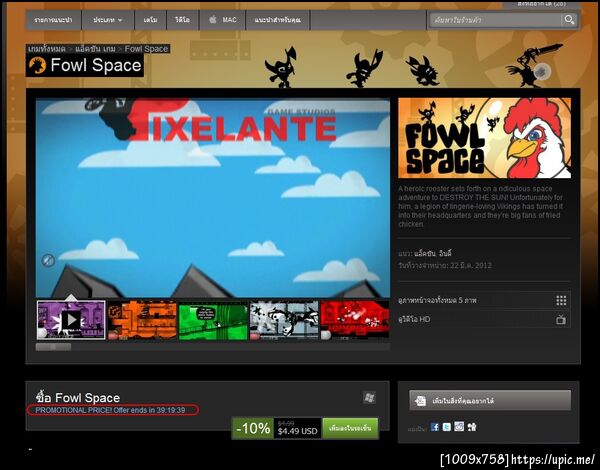Click the thumbnail strip scrollbar handle
Viewport: 600px width, 470px height.
pyautogui.click(x=53, y=347)
